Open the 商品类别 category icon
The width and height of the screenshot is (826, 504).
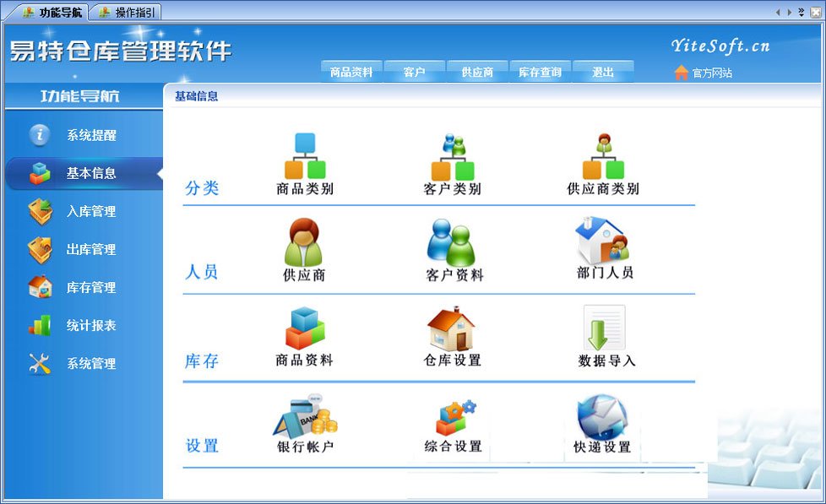click(305, 157)
